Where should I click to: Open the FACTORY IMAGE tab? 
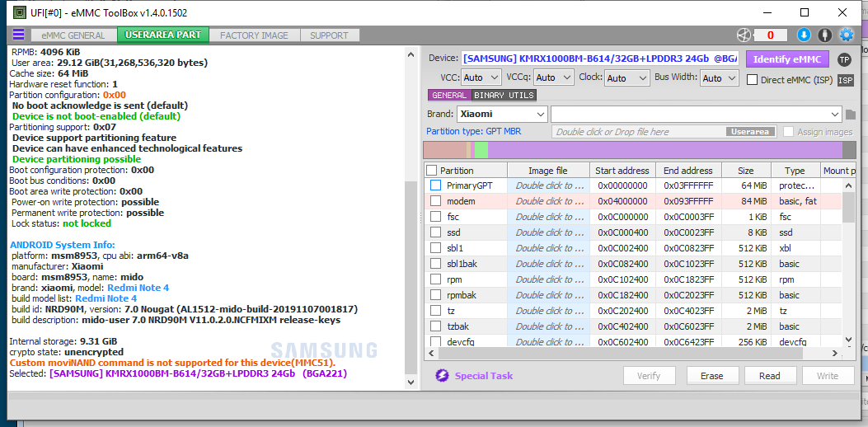pyautogui.click(x=255, y=35)
